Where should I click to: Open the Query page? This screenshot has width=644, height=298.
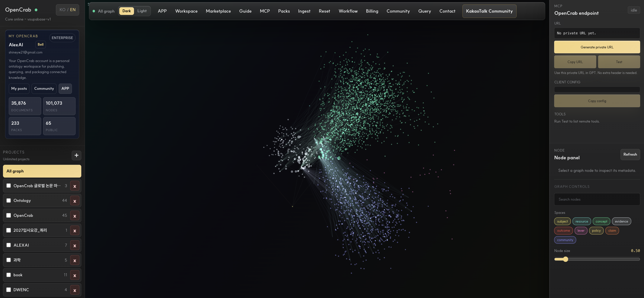424,11
